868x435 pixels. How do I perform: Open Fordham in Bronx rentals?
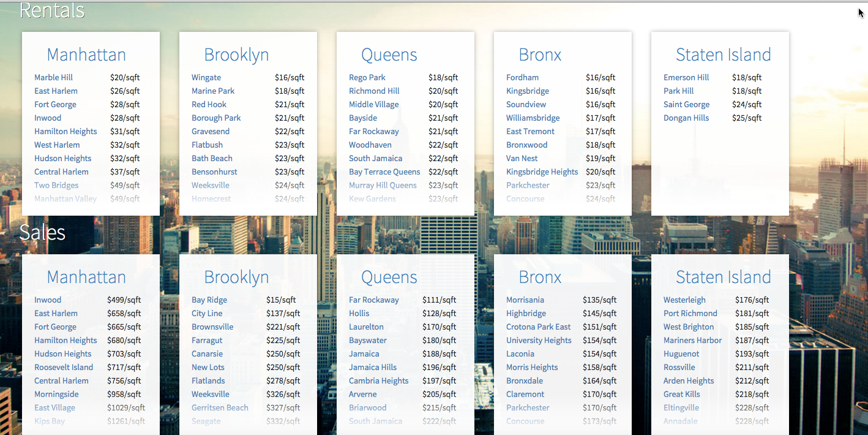tap(522, 77)
